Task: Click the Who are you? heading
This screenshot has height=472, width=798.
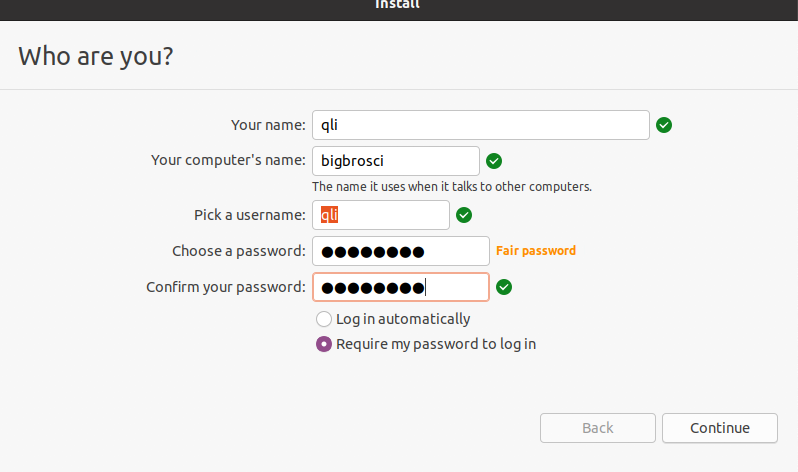Action: pyautogui.click(x=95, y=56)
